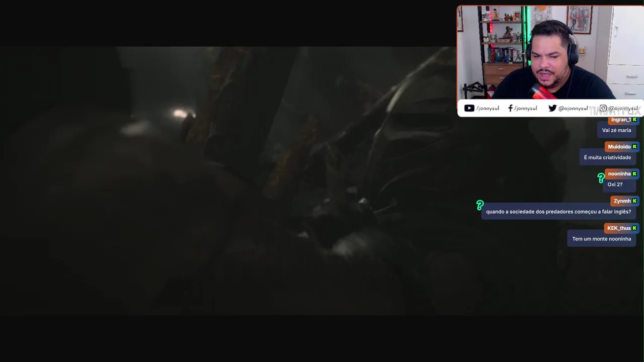Open the /jonnyzul YouTube handle
The image size is (644, 362).
(488, 108)
